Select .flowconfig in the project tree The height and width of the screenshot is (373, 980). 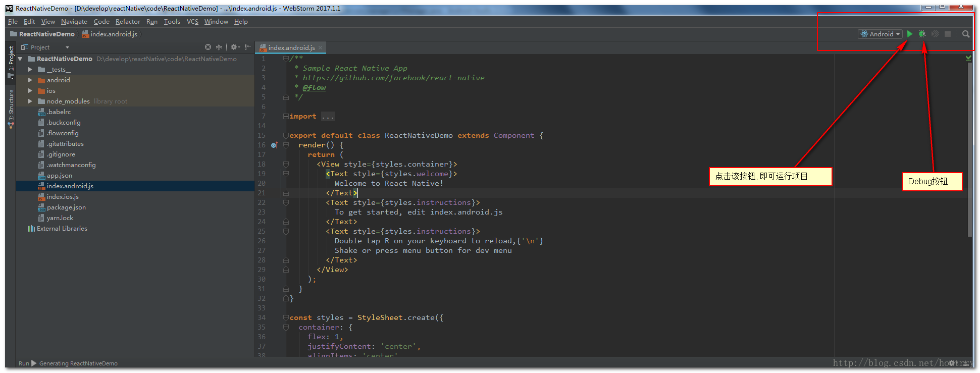point(63,133)
